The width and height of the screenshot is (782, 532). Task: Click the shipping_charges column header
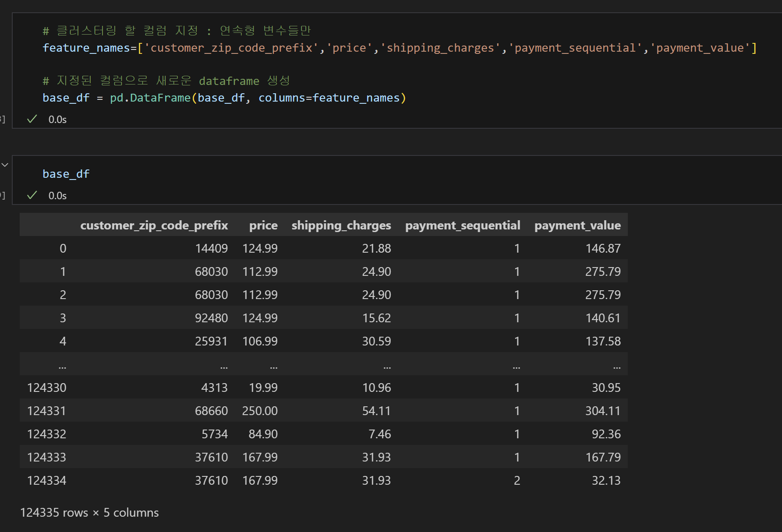pyautogui.click(x=341, y=225)
